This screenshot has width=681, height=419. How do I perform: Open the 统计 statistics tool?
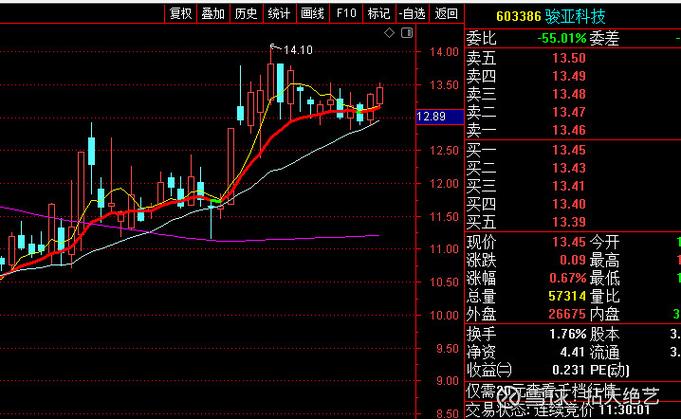pyautogui.click(x=279, y=13)
